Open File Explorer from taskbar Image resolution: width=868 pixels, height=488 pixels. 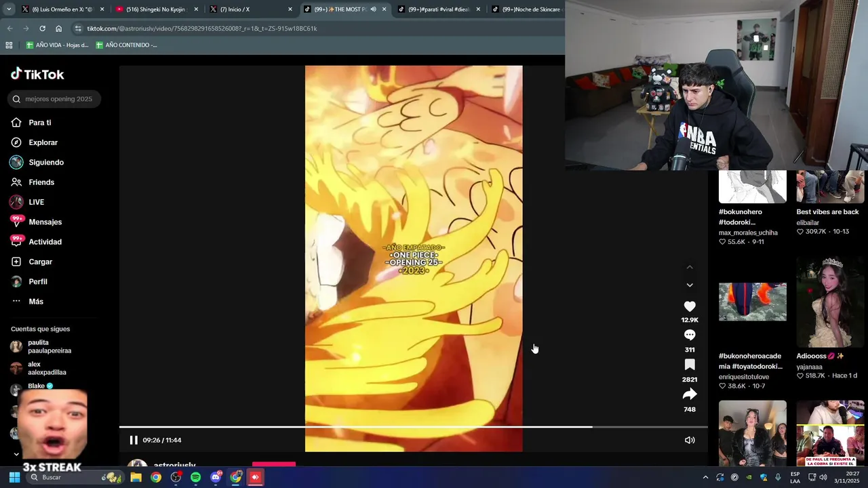pos(136,477)
